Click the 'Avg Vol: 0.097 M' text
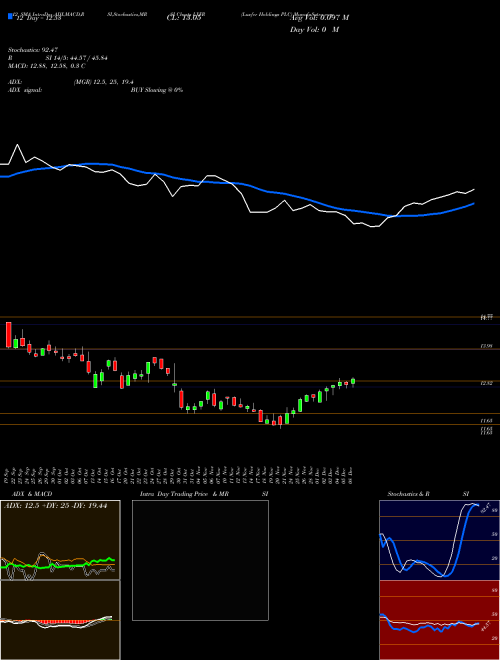 coord(320,18)
